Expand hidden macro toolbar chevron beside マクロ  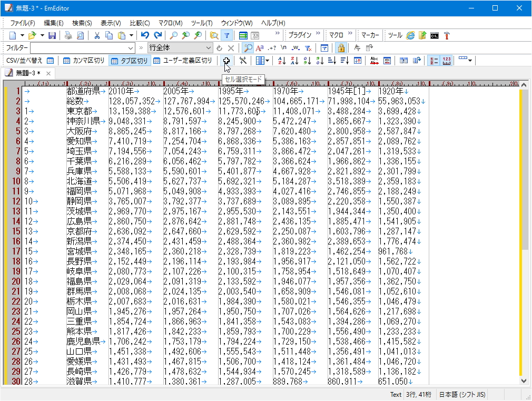click(350, 33)
